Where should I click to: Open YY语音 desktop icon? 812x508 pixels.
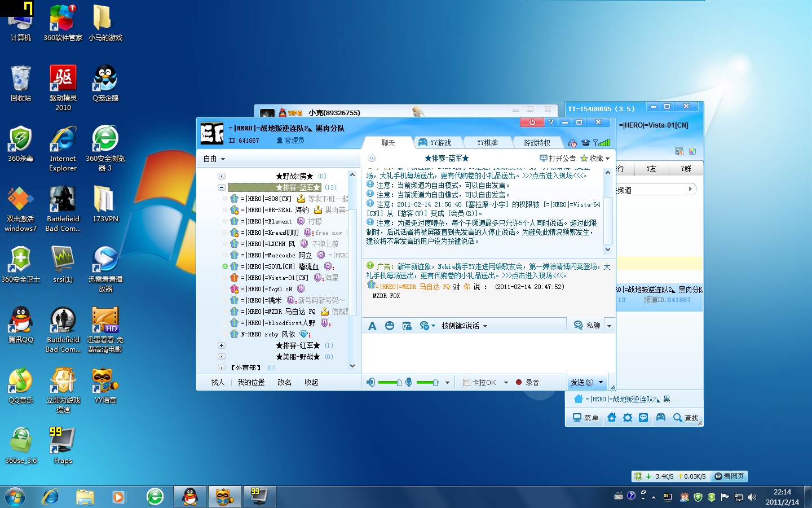coord(105,386)
